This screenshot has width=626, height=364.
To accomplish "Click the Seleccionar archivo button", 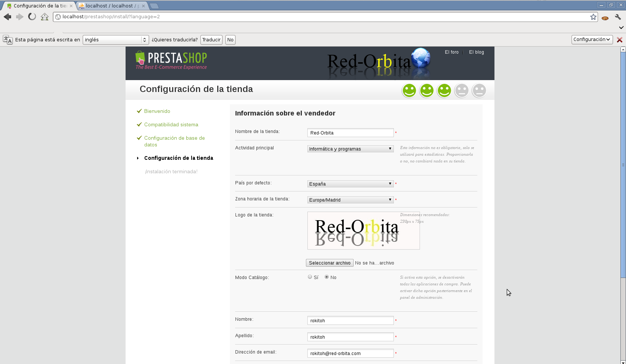I will (x=330, y=263).
